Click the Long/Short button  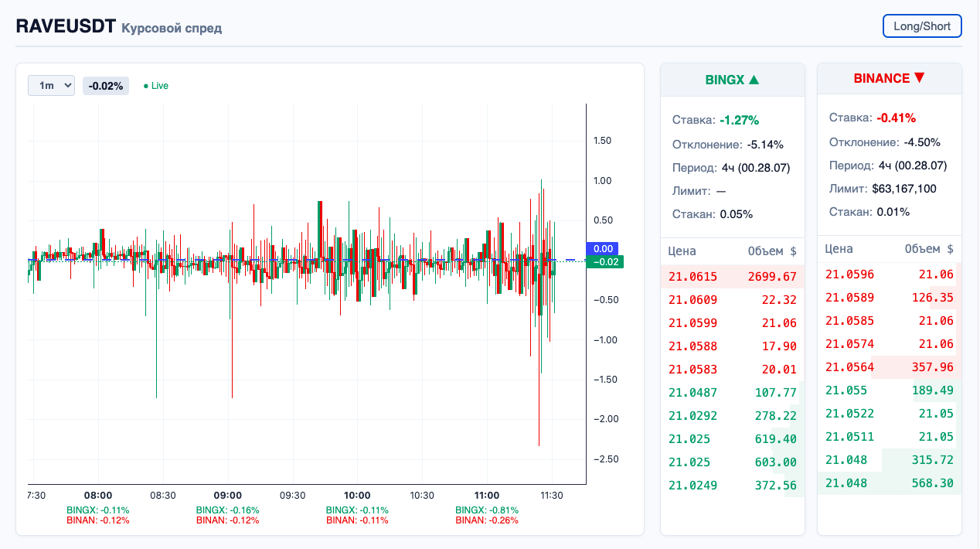pyautogui.click(x=921, y=26)
